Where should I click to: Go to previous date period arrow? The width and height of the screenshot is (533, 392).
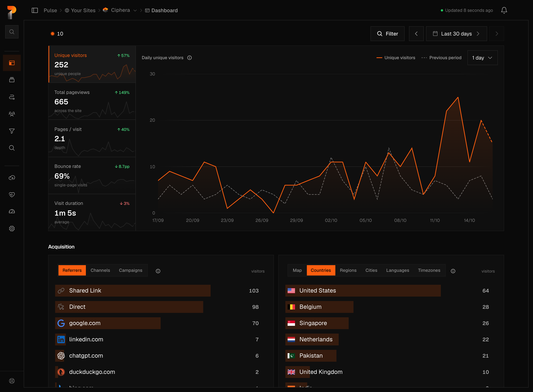pyautogui.click(x=416, y=34)
